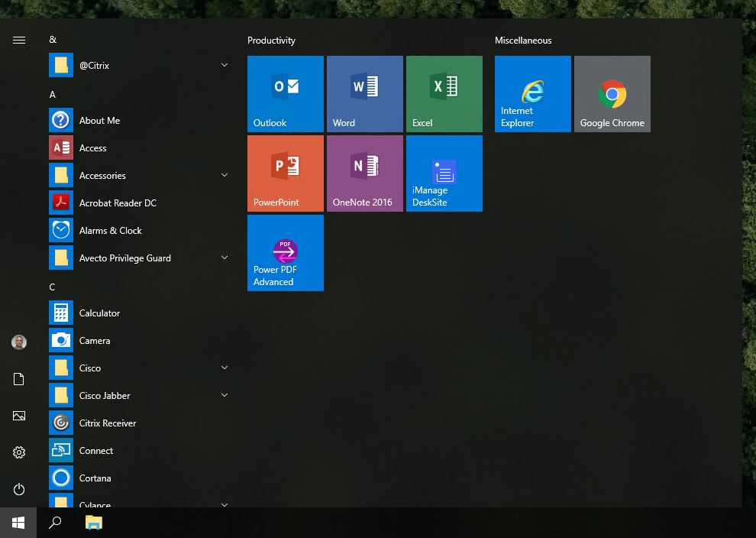This screenshot has height=538, width=756.
Task: Open Alarms & Clock app
Action: point(140,230)
